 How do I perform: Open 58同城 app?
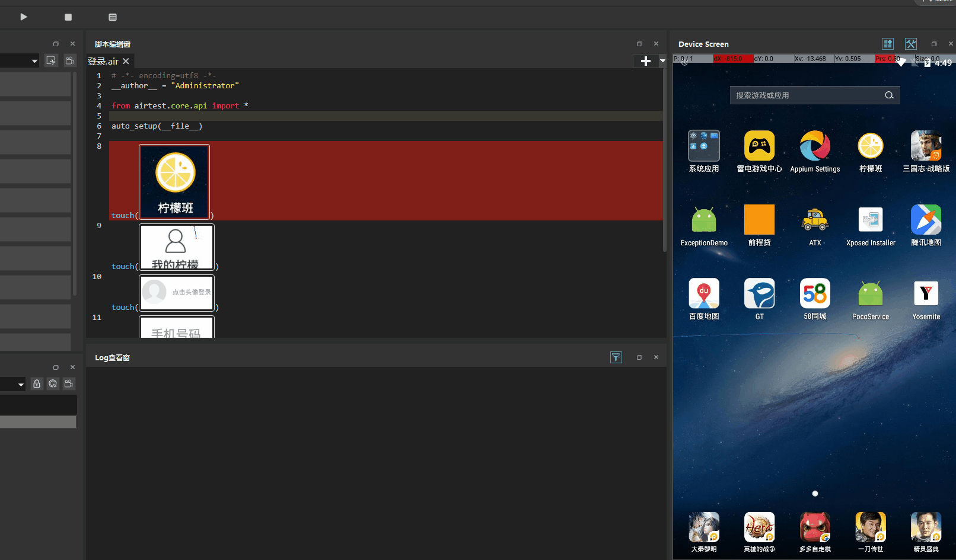(815, 300)
